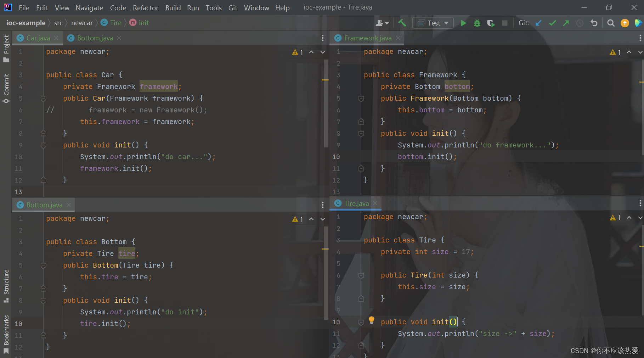Open the Bookmarks tool window
The height and width of the screenshot is (358, 644).
tap(6, 334)
